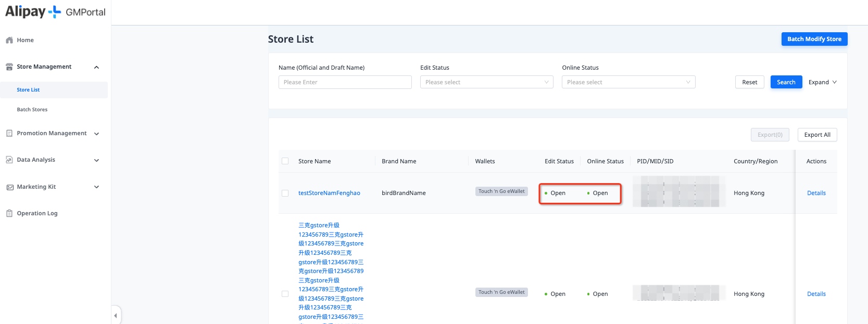Expand more search filters
The width and height of the screenshot is (868, 324).
[x=822, y=82]
